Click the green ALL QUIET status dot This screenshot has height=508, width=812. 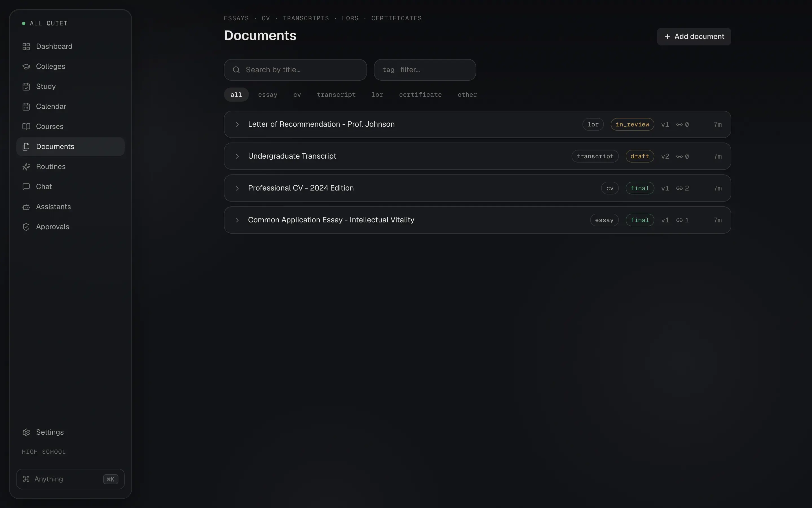coord(23,23)
